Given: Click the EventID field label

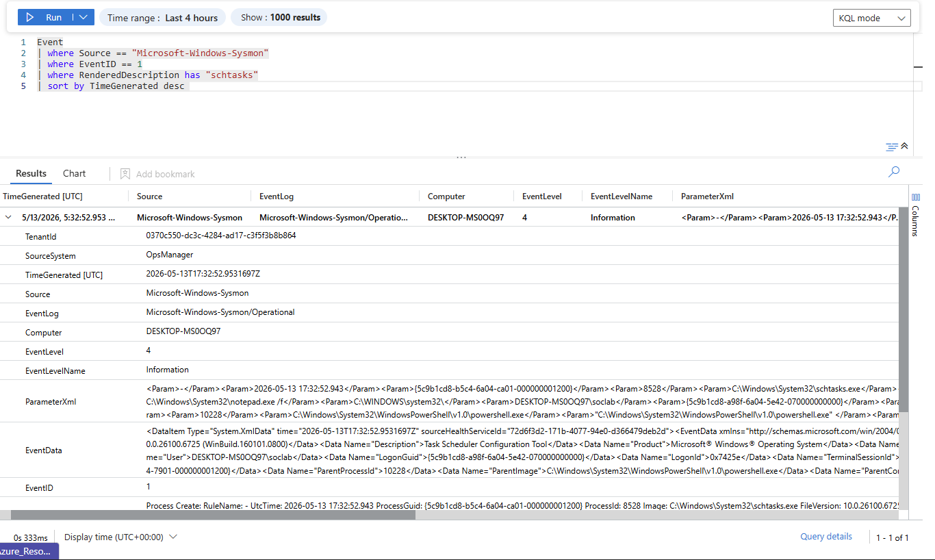Looking at the screenshot, I should (x=39, y=489).
